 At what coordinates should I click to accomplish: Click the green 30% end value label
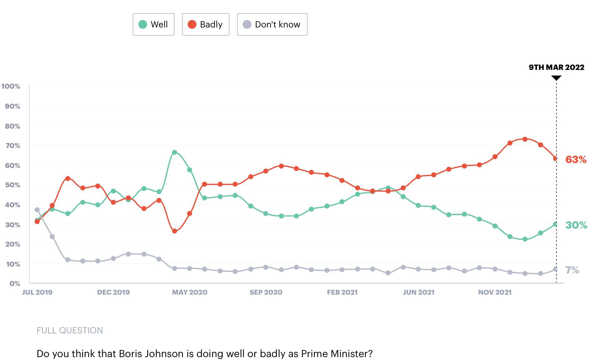click(576, 225)
